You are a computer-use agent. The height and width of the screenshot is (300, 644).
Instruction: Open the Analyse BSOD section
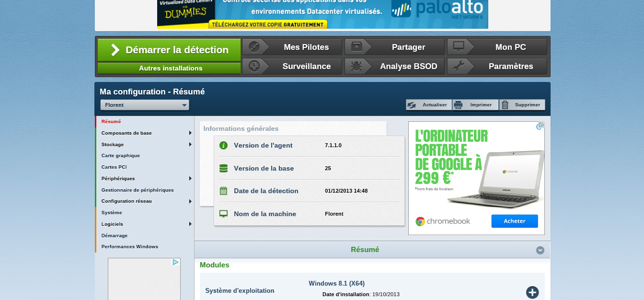pyautogui.click(x=394, y=66)
